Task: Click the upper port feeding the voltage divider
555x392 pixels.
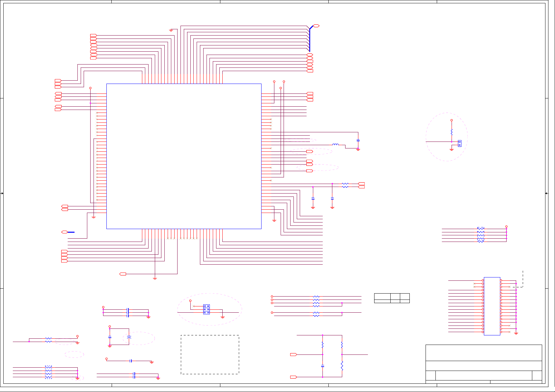Action: 293,354
